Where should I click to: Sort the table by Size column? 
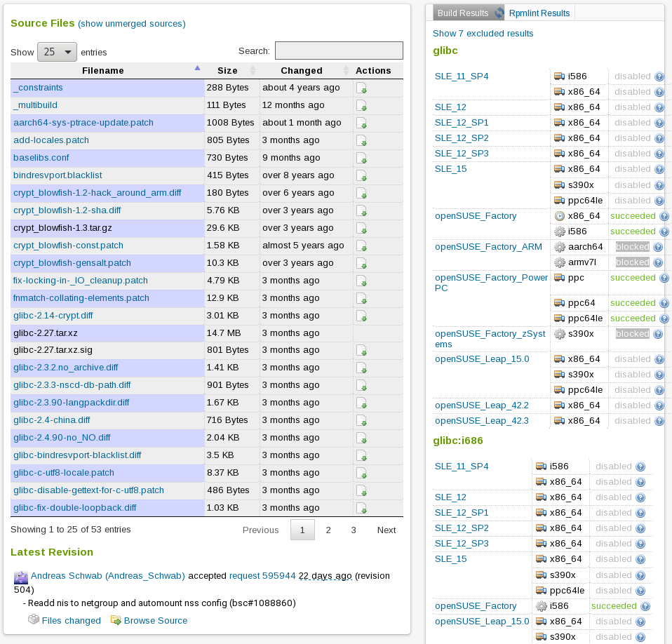(x=227, y=70)
